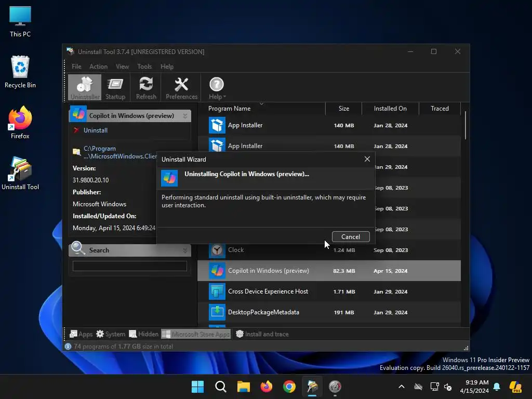This screenshot has height=399, width=532.
Task: Open File Explorer from taskbar
Action: click(243, 387)
